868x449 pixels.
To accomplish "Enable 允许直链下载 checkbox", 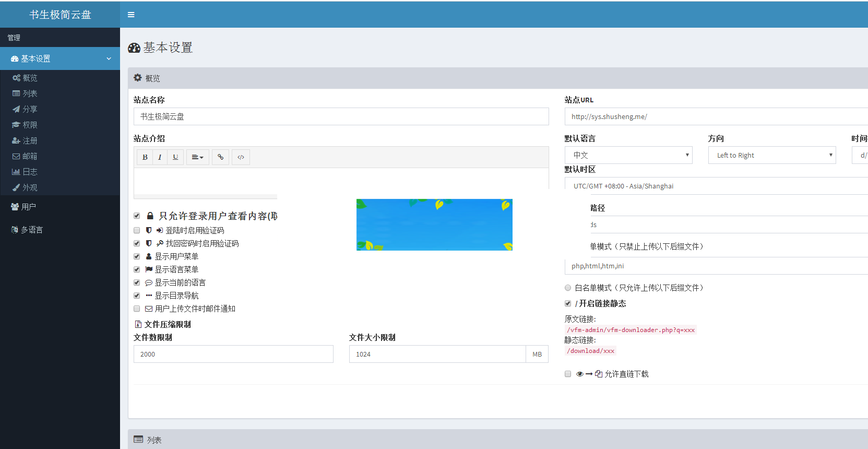I will tap(568, 374).
